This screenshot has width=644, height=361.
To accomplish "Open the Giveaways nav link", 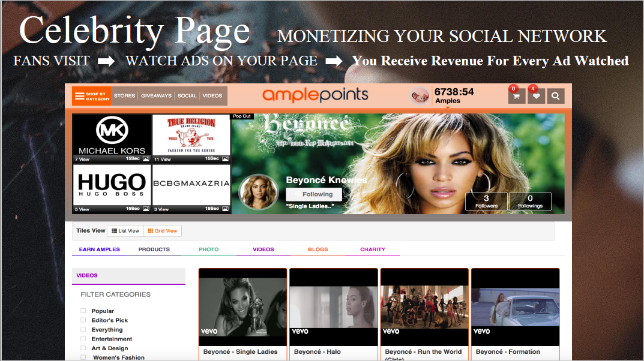I will (156, 96).
